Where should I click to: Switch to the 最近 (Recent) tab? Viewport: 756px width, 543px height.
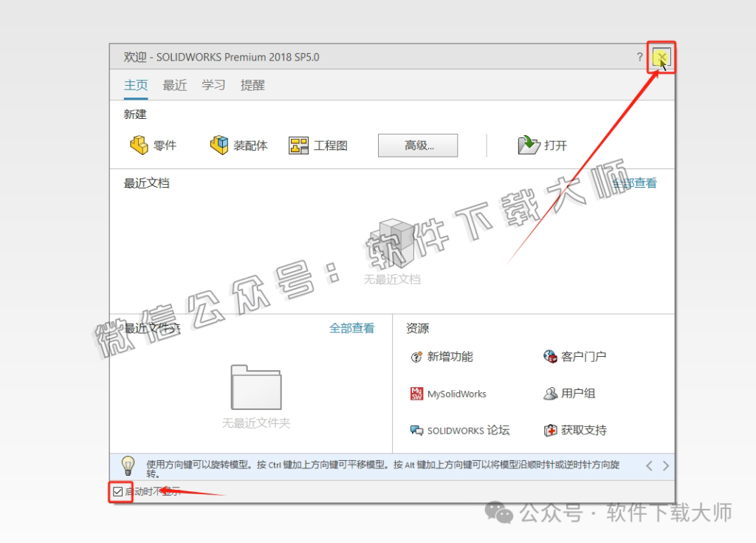(174, 85)
